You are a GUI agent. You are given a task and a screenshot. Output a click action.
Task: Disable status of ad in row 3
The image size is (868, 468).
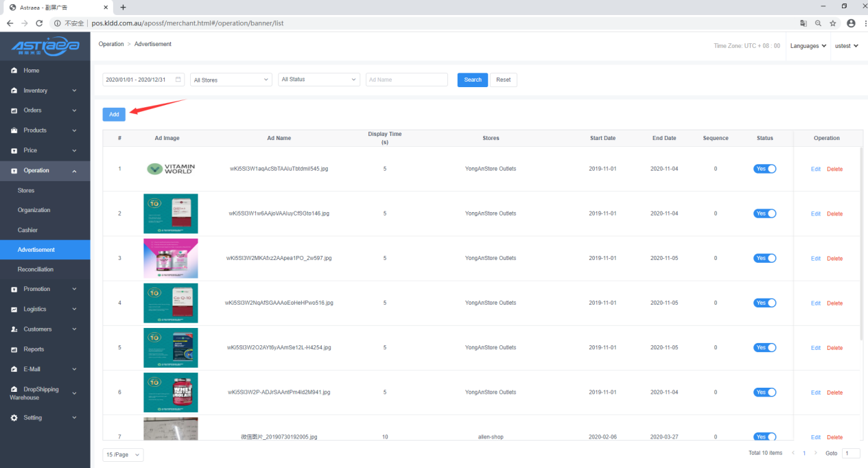tap(764, 258)
